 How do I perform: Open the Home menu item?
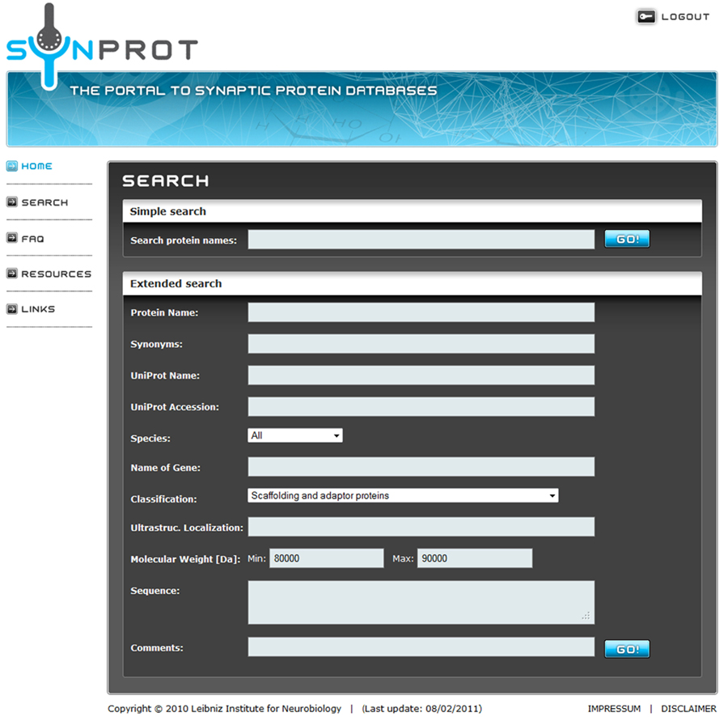[x=36, y=166]
